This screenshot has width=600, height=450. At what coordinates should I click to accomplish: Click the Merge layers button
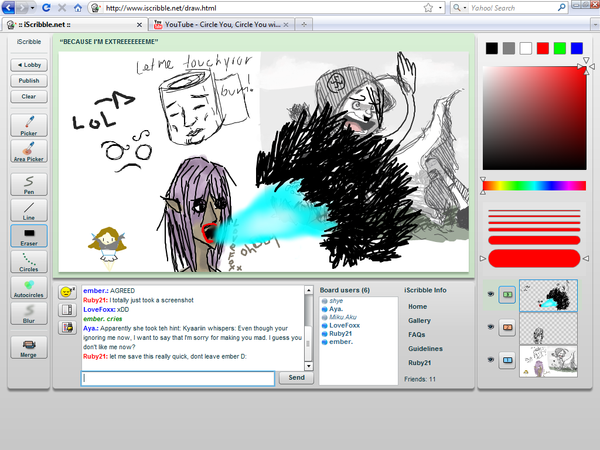coord(29,347)
